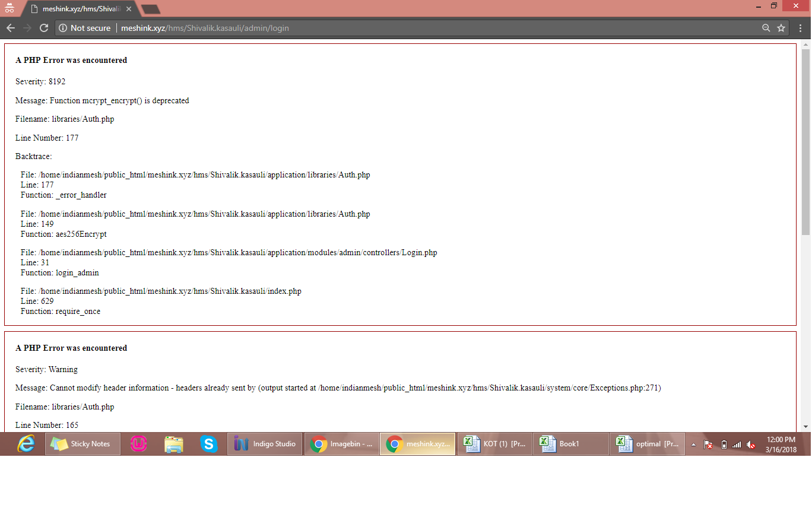Click the "Function: require_once" line
Image resolution: width=812 pixels, height=527 pixels.
(x=61, y=311)
